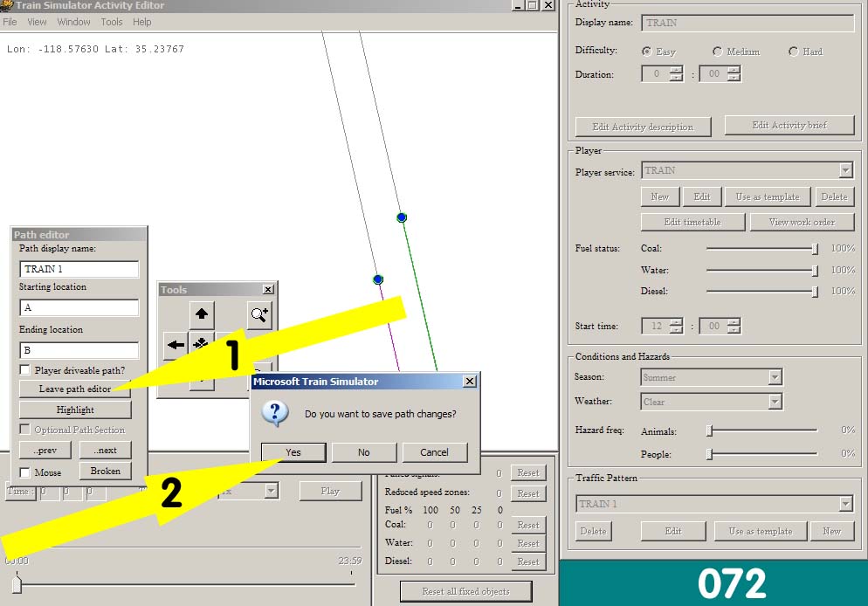Screen dimensions: 868x606
Task: Click the Starting location field
Action: coord(79,307)
